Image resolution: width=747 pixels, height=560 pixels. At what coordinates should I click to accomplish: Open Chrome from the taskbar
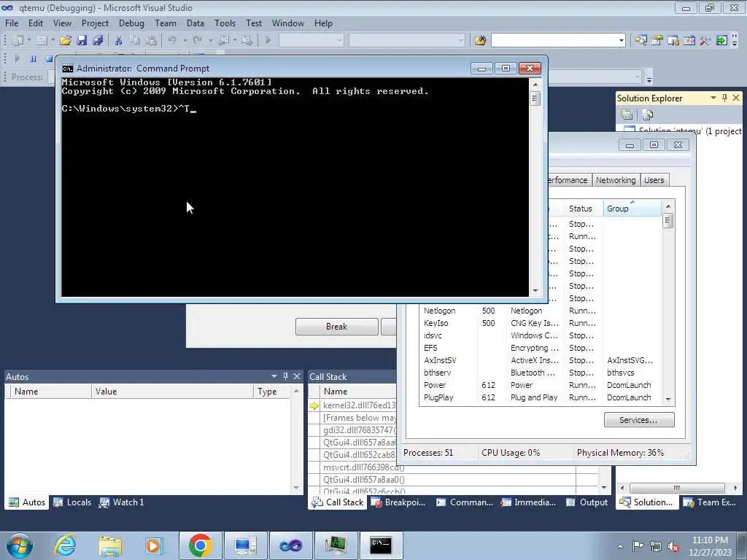tap(200, 545)
